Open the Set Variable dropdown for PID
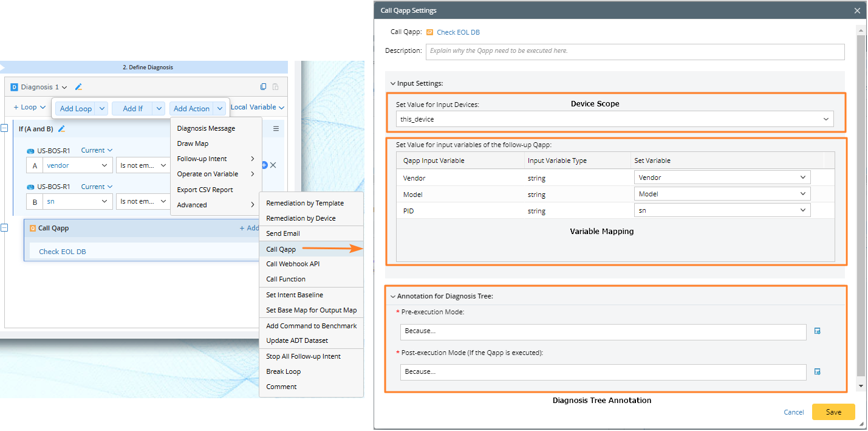The height and width of the screenshot is (431, 868). tap(722, 210)
